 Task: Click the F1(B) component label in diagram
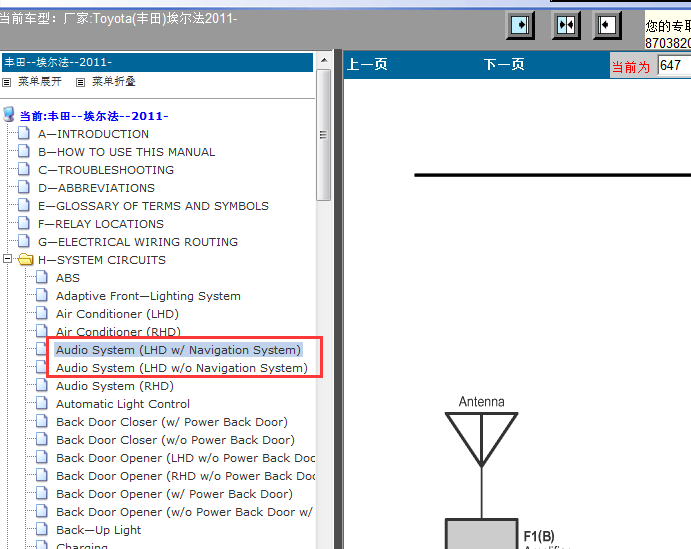pyautogui.click(x=539, y=536)
